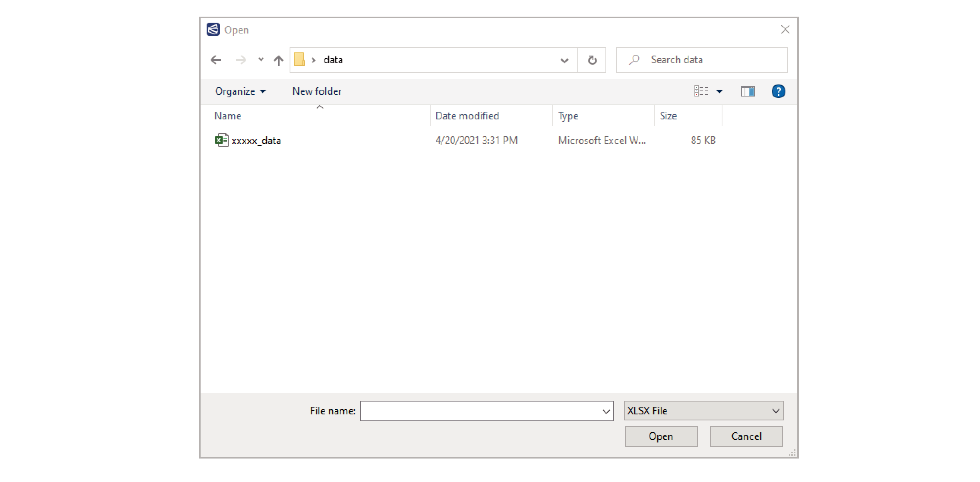Expand the breadcrumb chevron before data
Image resolution: width=980 pixels, height=482 pixels.
(x=314, y=60)
